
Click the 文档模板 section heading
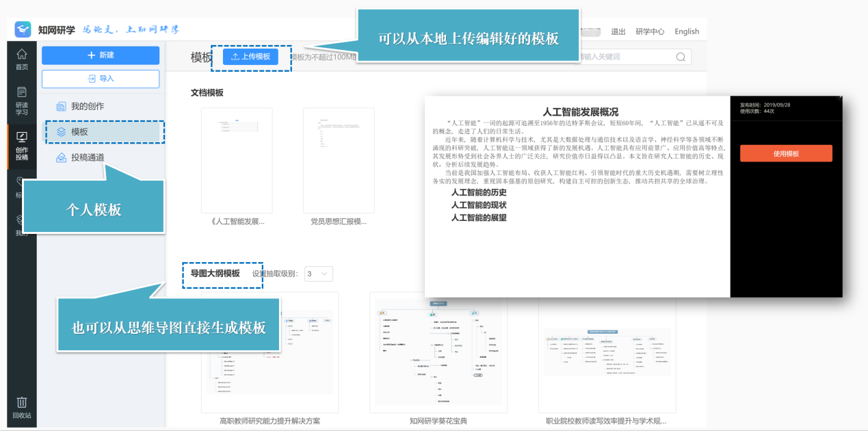(x=207, y=92)
